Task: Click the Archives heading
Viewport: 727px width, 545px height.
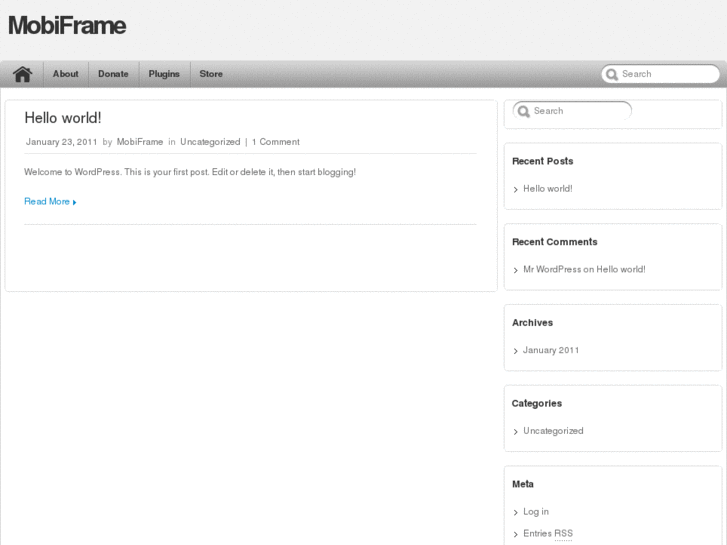Action: tap(532, 322)
